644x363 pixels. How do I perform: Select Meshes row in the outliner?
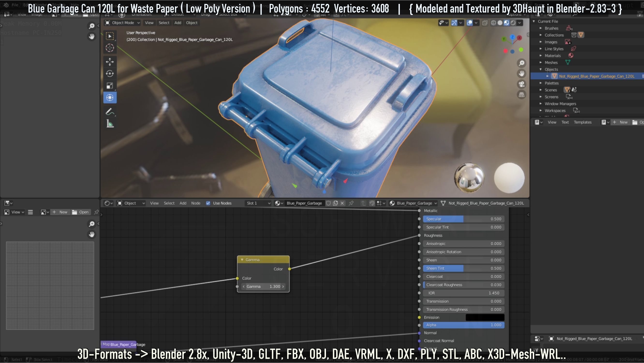(x=551, y=62)
